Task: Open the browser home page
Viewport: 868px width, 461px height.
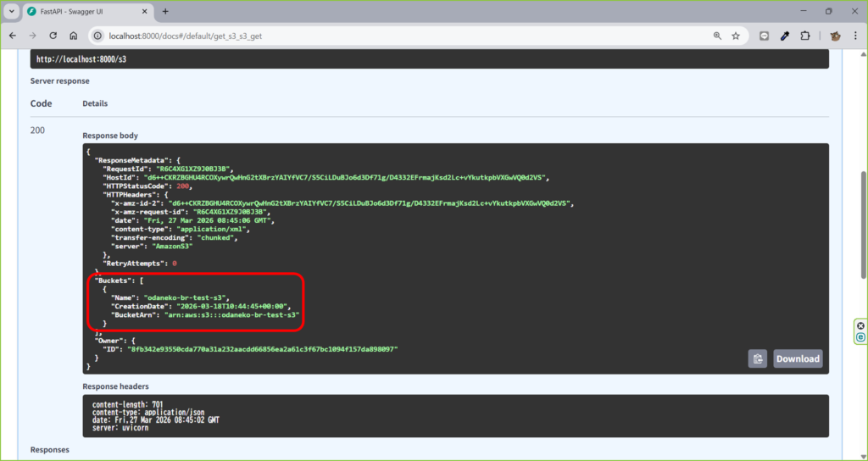Action: pos(74,36)
